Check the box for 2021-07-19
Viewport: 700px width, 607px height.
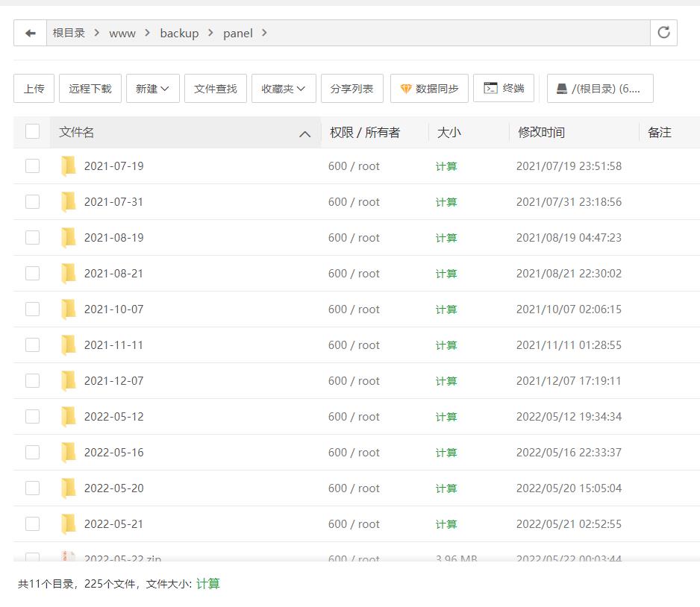33,166
